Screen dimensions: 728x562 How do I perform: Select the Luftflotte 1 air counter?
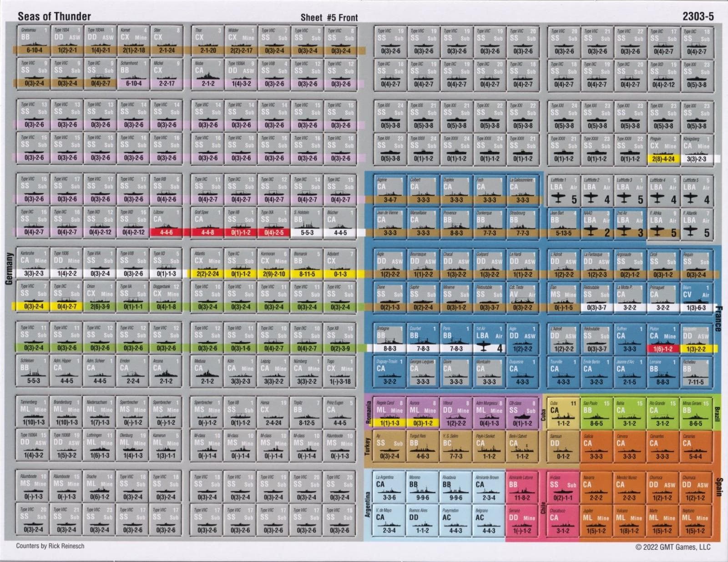click(x=564, y=191)
